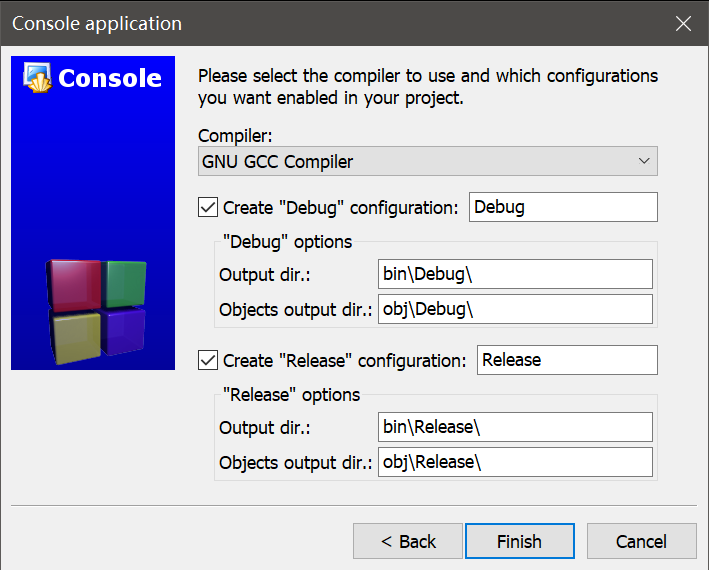Click the Debug configuration name field

tap(563, 207)
